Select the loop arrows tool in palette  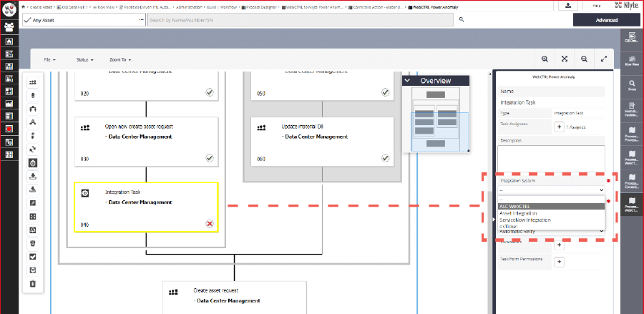coord(33,149)
